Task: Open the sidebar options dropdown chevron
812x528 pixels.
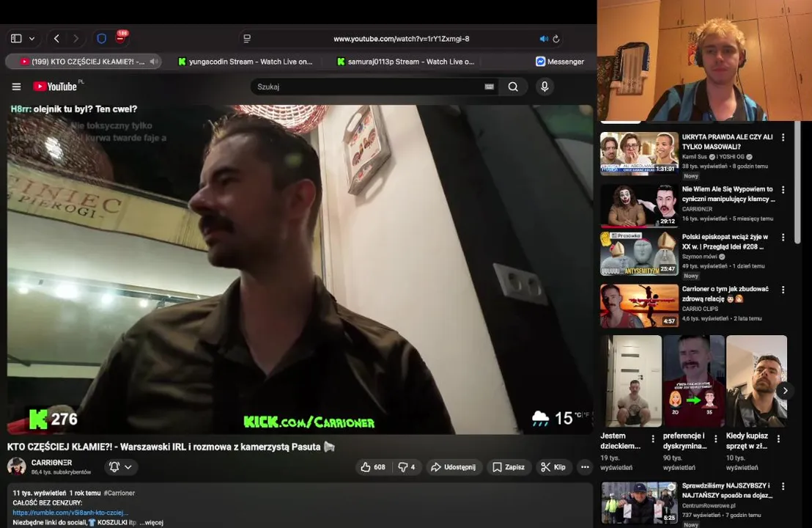Action: click(32, 39)
